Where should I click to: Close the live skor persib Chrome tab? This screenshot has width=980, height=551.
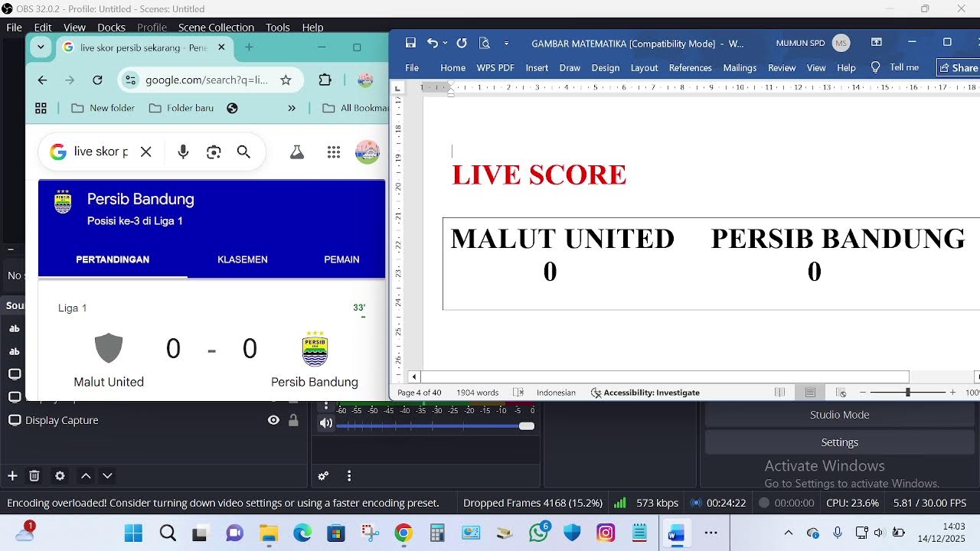coord(221,47)
